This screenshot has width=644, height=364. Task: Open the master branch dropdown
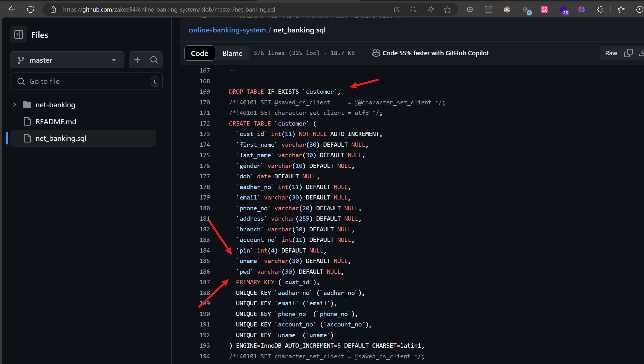tap(67, 60)
